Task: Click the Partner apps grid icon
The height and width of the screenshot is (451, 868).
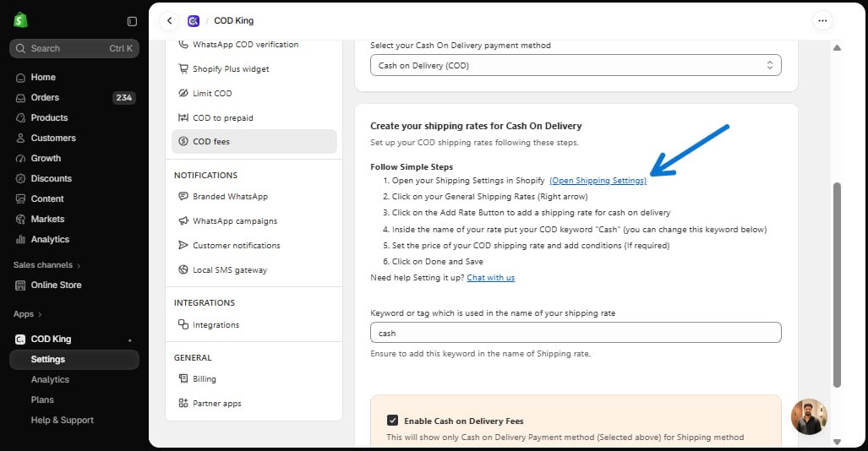Action: 183,403
